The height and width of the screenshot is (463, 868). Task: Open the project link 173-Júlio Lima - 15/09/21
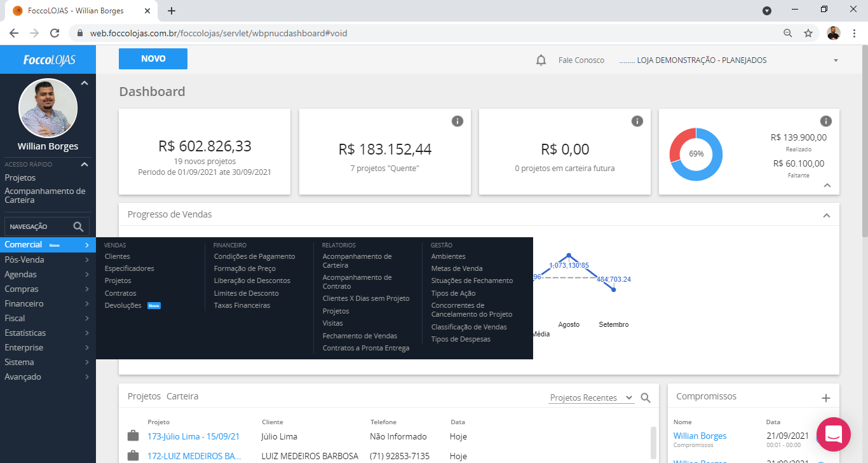193,436
